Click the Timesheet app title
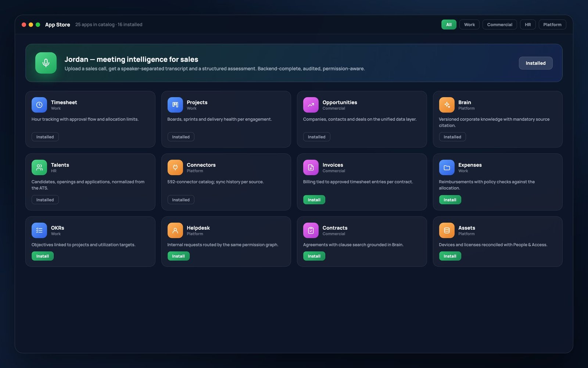 64,102
